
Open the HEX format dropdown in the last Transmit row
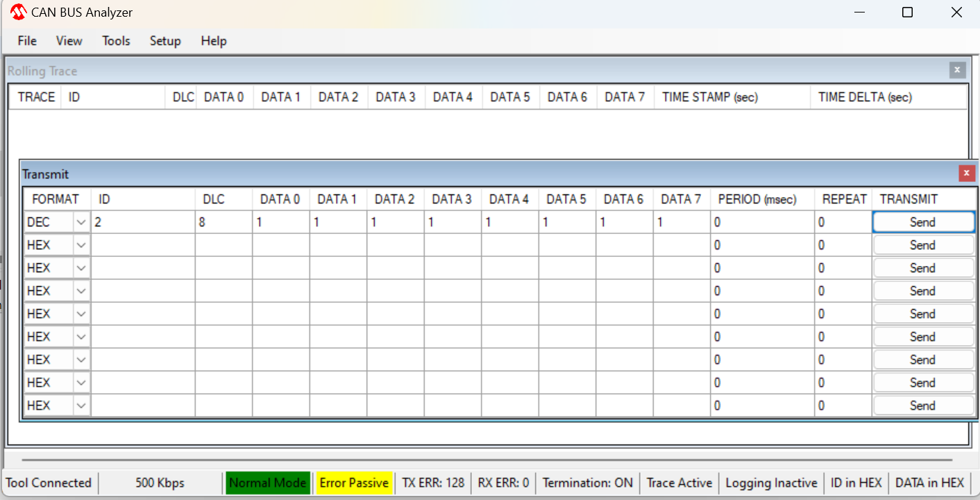coord(81,406)
